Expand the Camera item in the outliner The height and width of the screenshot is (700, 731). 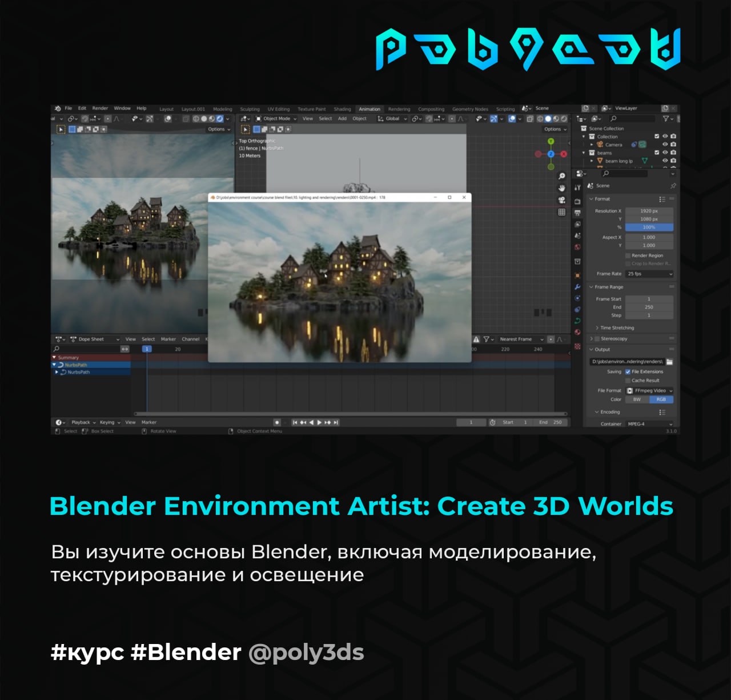[x=592, y=145]
